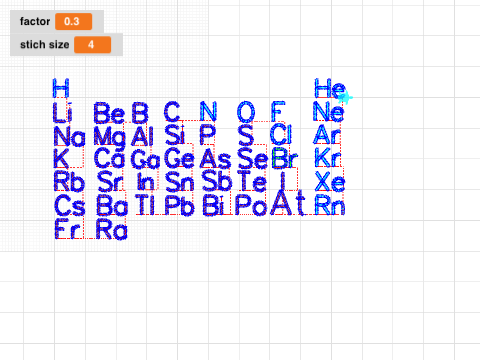Click the stitched "Bi" bismuth symbol

click(x=213, y=205)
